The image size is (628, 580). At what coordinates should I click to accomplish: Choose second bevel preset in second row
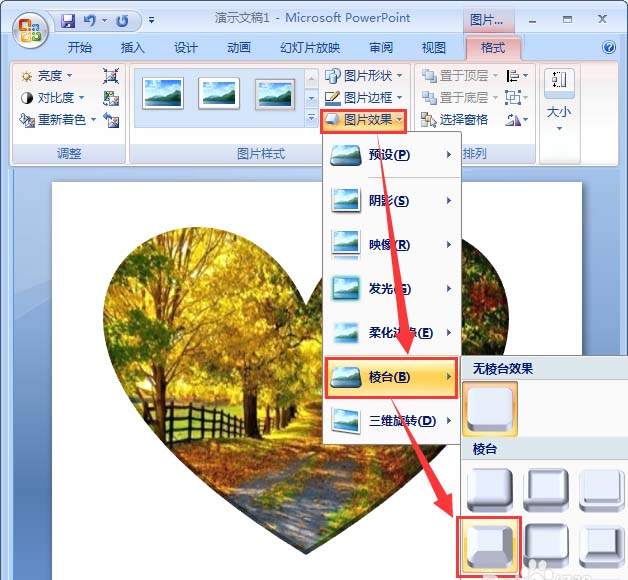click(546, 546)
